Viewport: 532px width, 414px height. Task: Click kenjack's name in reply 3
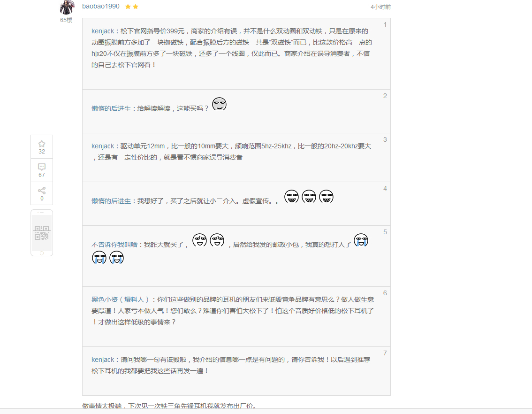[103, 146]
